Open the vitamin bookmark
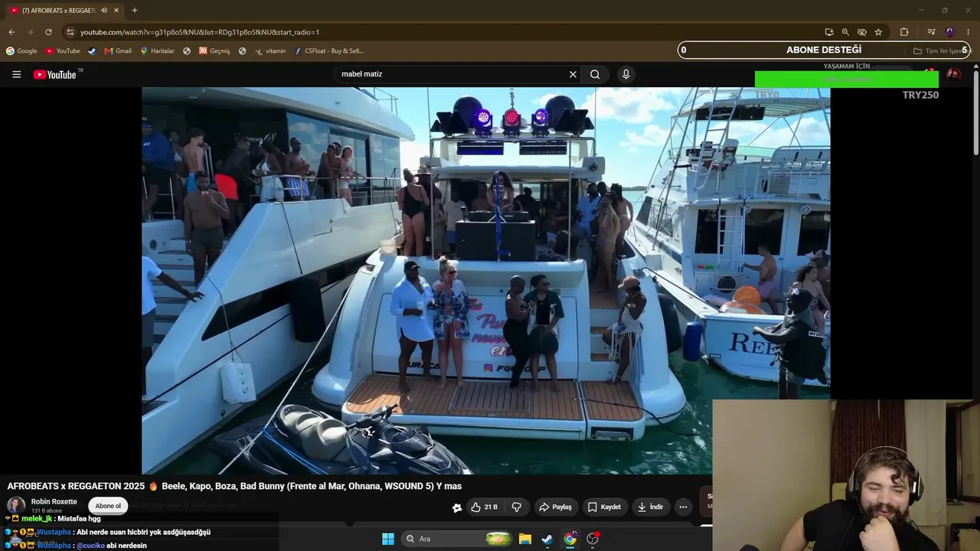This screenshot has width=980, height=551. coord(270,51)
